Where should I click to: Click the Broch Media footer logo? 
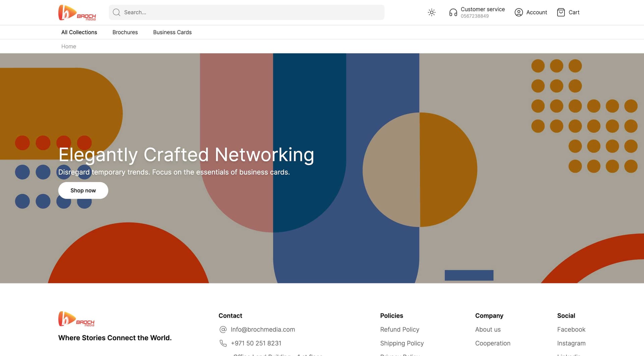pos(77,319)
